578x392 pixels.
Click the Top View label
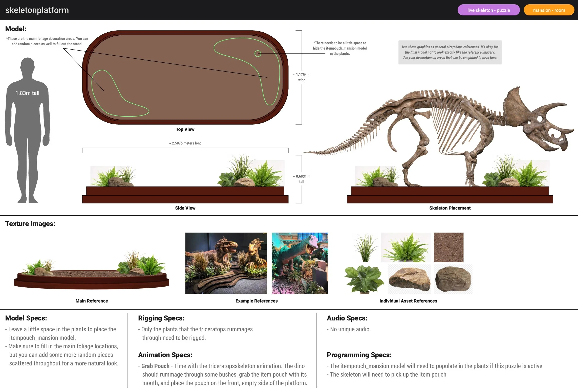[185, 129]
